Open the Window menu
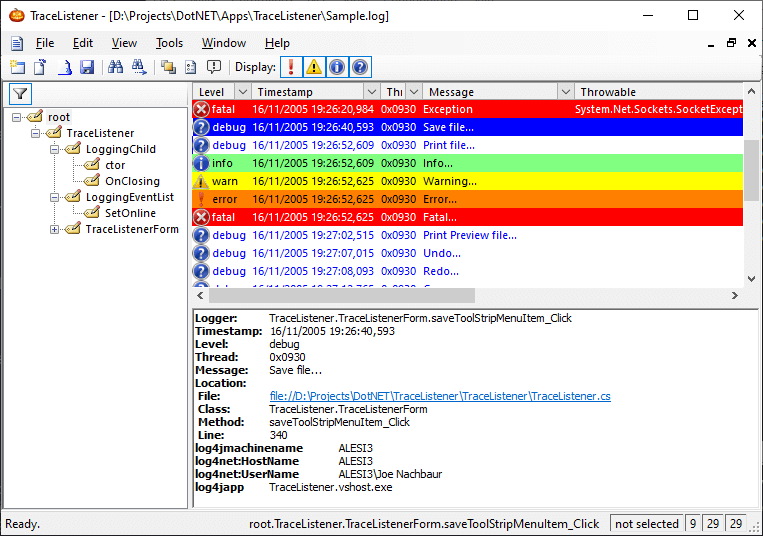The width and height of the screenshot is (763, 536). point(223,43)
